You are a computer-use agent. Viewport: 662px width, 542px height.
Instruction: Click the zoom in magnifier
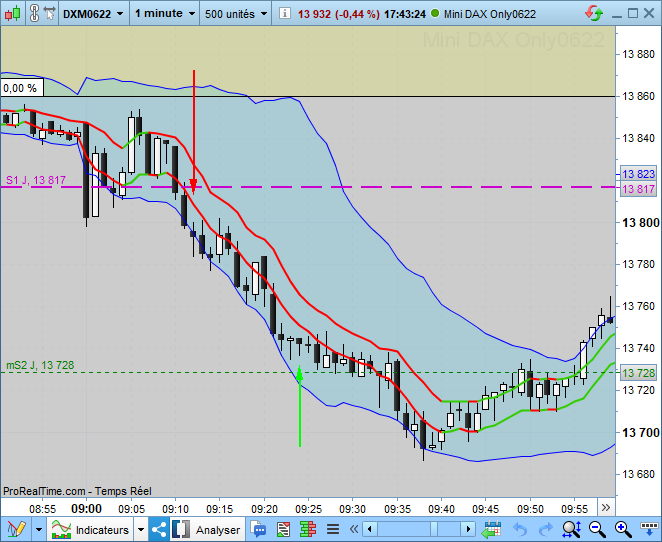tap(623, 528)
